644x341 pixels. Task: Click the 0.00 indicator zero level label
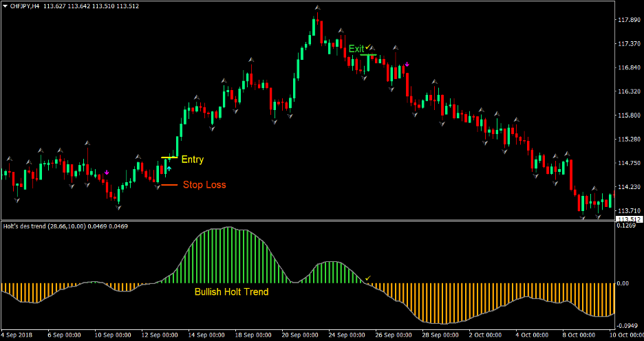click(623, 283)
